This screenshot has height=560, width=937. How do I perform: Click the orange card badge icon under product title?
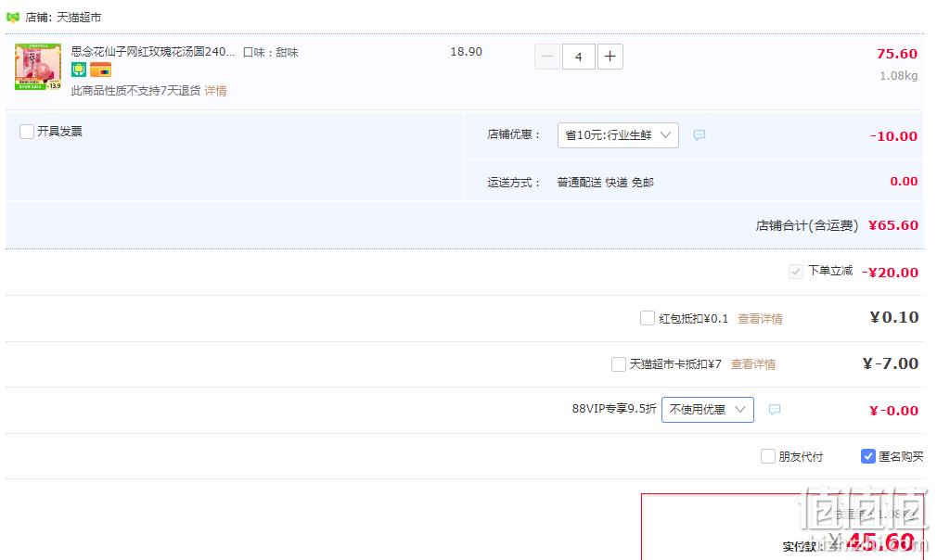(x=100, y=70)
